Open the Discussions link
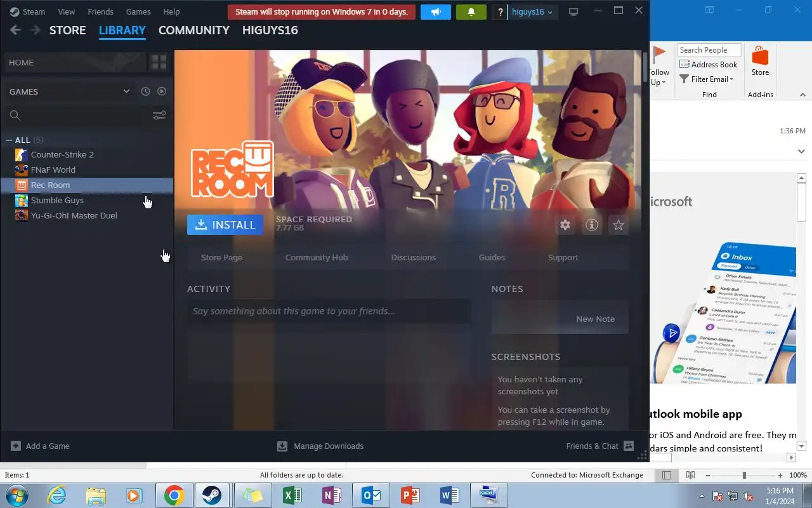Viewport: 812px width, 508px height. 414,257
